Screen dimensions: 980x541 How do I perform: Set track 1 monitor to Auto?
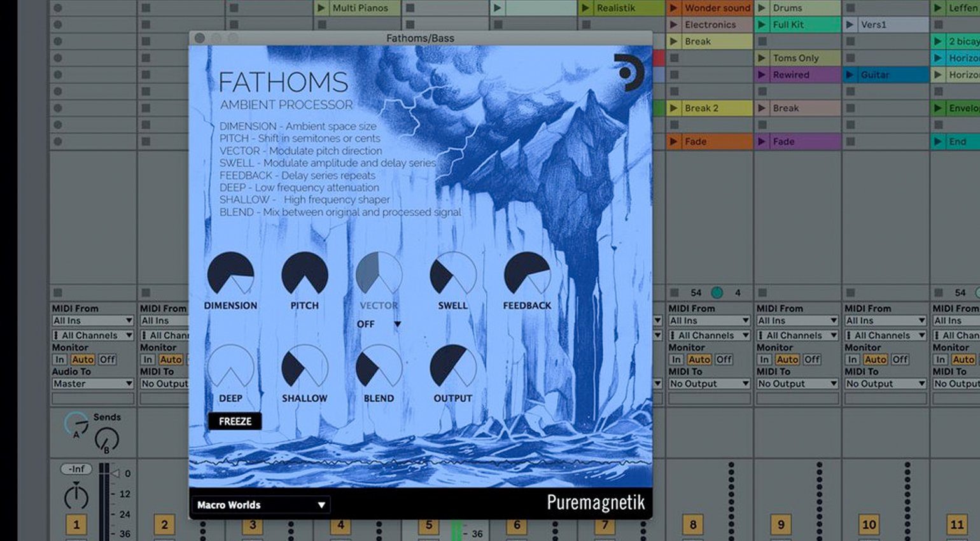[83, 360]
